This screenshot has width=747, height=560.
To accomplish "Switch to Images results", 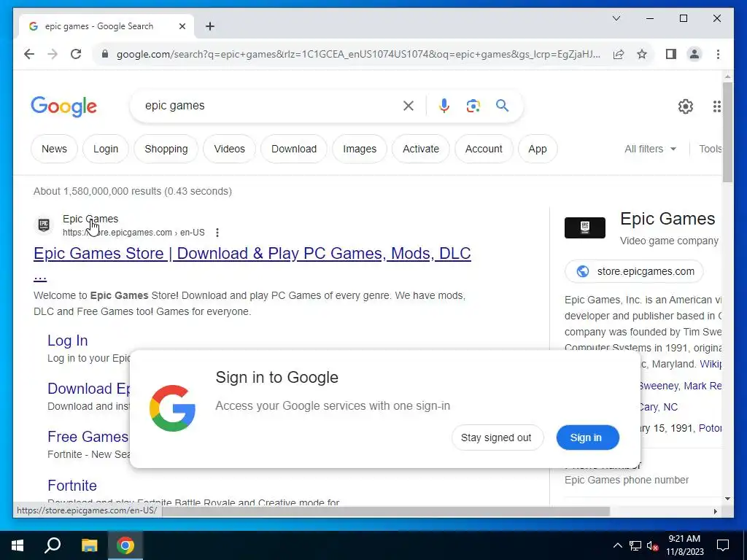I will click(x=360, y=149).
